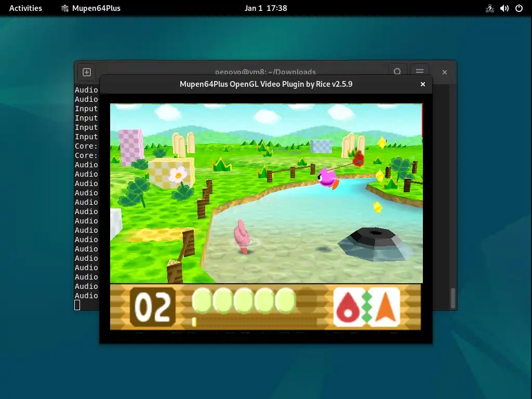Click the lives counter 02
Viewport: 532px width, 399px height.
tap(153, 307)
